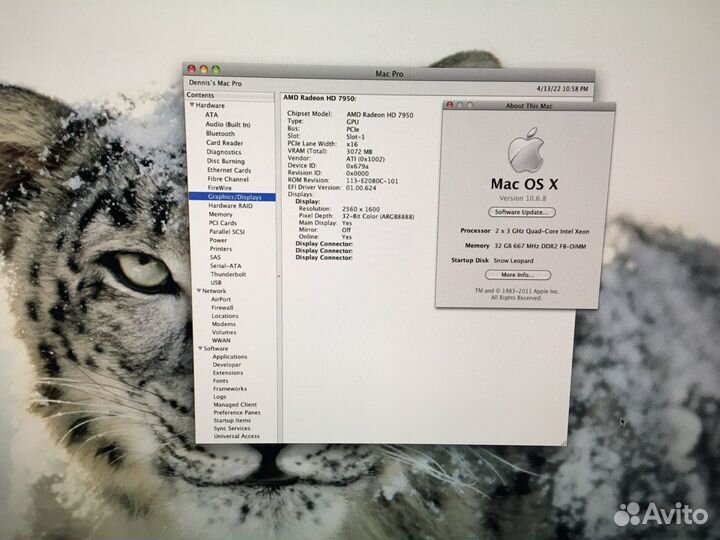Select SAS entry
720x540 pixels.
tap(215, 258)
